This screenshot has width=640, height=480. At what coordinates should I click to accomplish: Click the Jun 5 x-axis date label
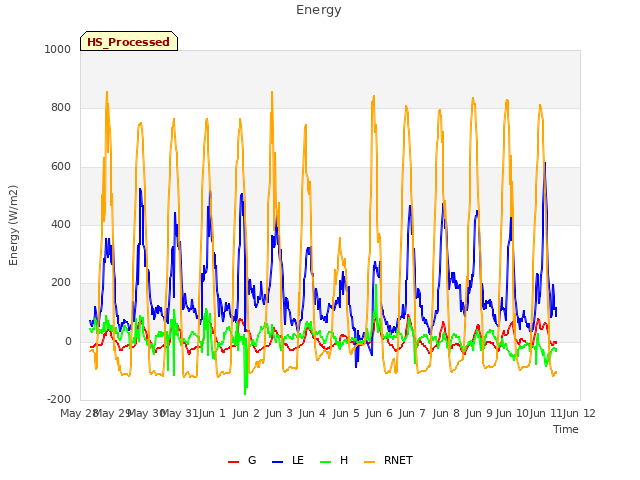click(x=346, y=413)
